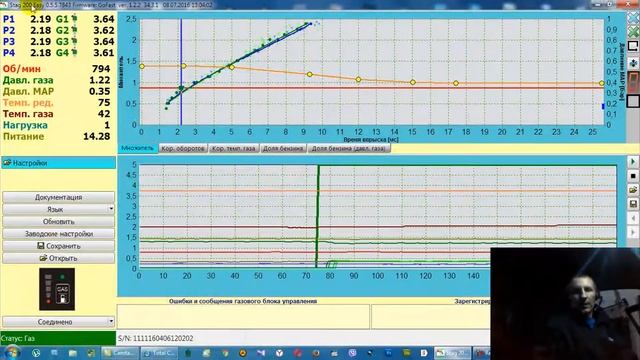Screen dimensions: 640x360
Task: Click Открыть settings button
Action: pyautogui.click(x=58, y=258)
